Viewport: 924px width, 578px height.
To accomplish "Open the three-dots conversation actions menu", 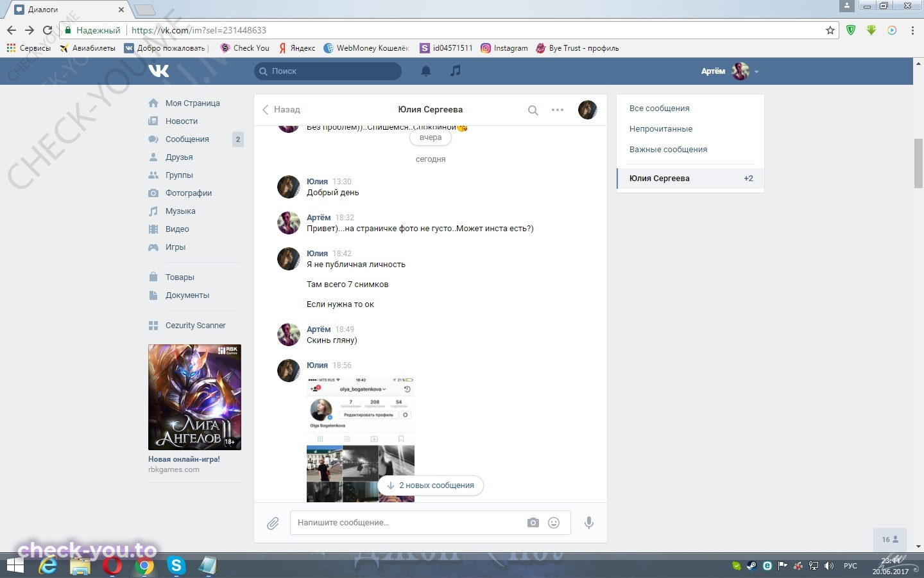I will coord(558,110).
